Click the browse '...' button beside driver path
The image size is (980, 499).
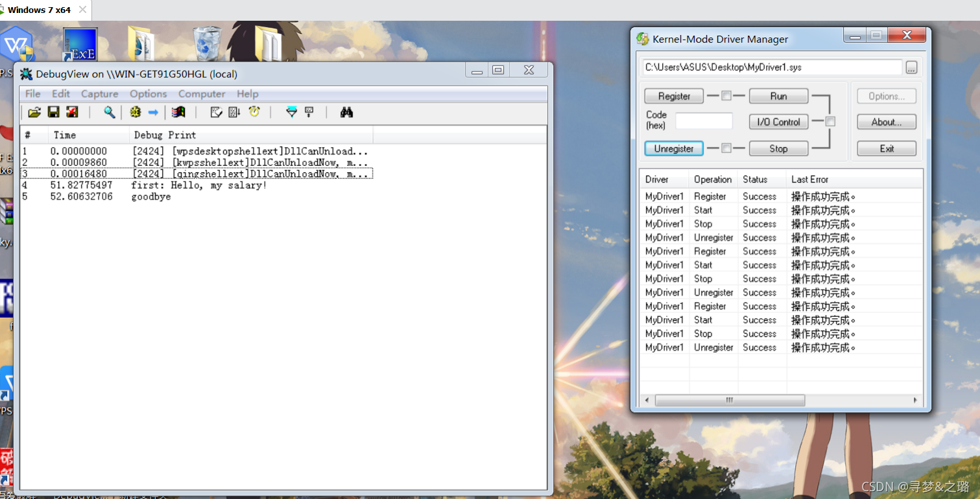pyautogui.click(x=911, y=67)
